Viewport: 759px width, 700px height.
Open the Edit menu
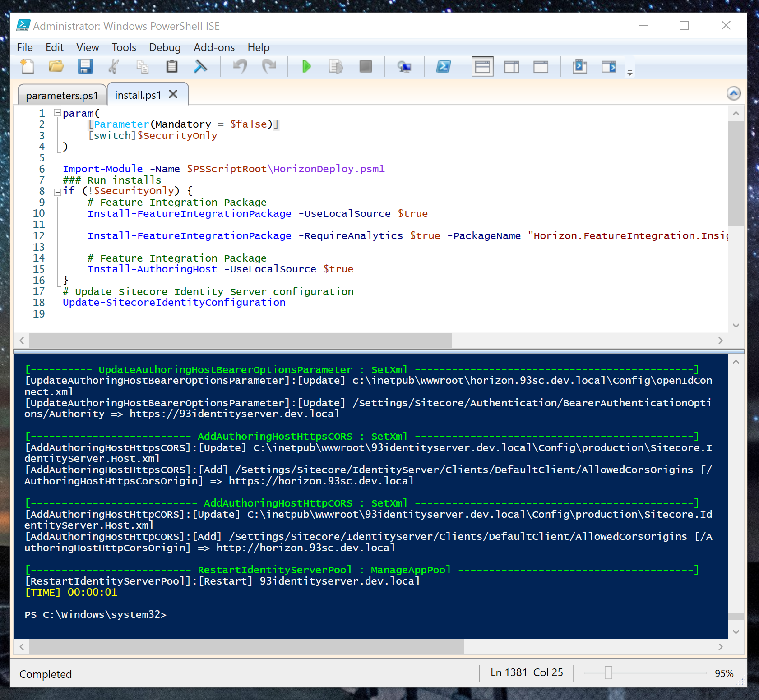(x=55, y=47)
